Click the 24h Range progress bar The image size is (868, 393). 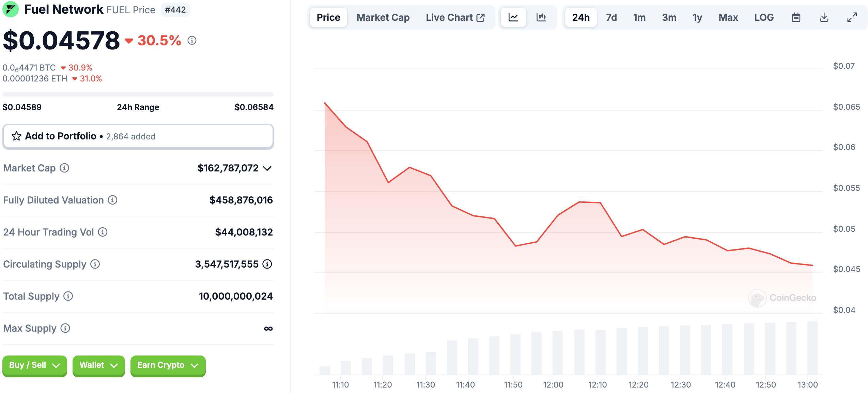pos(138,94)
